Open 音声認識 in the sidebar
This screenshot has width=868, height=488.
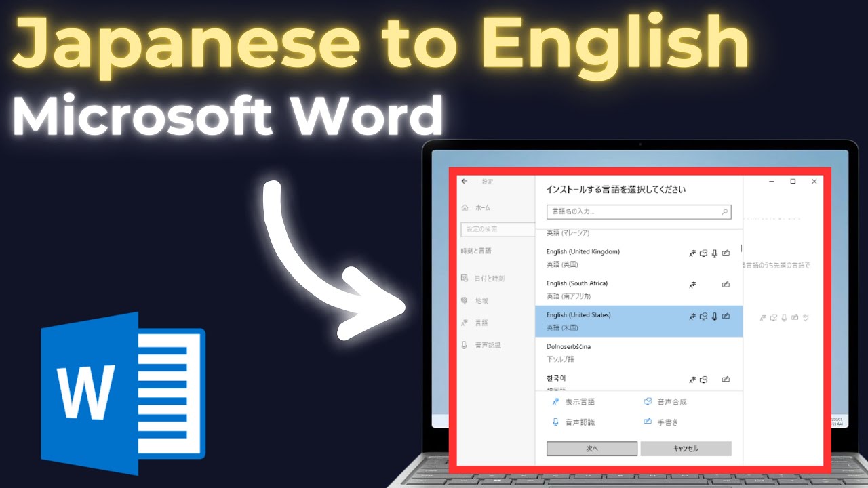click(x=480, y=345)
